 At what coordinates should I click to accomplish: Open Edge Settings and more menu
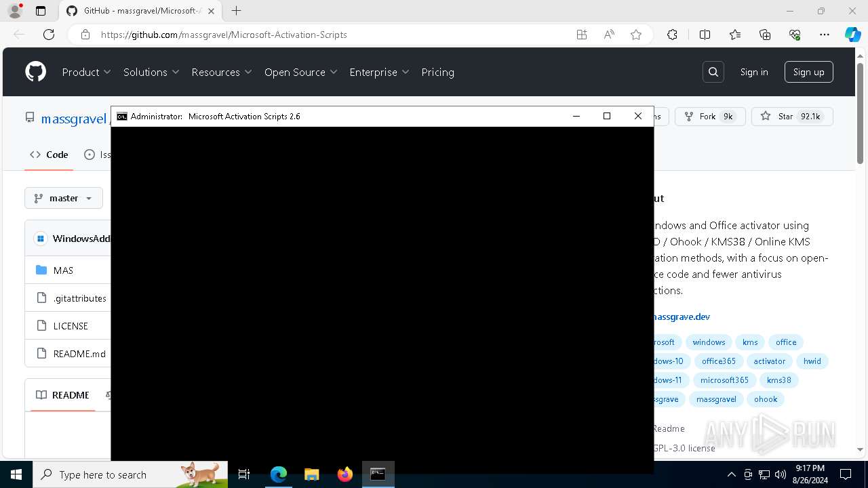tap(825, 35)
